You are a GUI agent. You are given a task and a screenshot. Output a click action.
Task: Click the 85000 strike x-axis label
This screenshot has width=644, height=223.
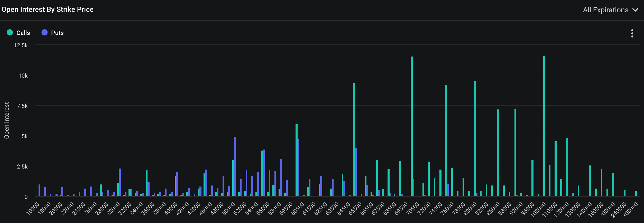click(493, 209)
